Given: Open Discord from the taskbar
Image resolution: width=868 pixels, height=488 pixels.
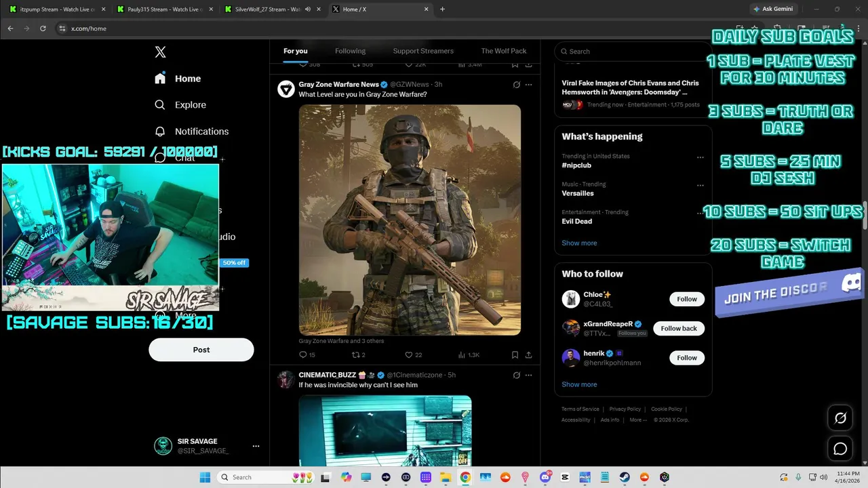Looking at the screenshot, I should pyautogui.click(x=545, y=477).
